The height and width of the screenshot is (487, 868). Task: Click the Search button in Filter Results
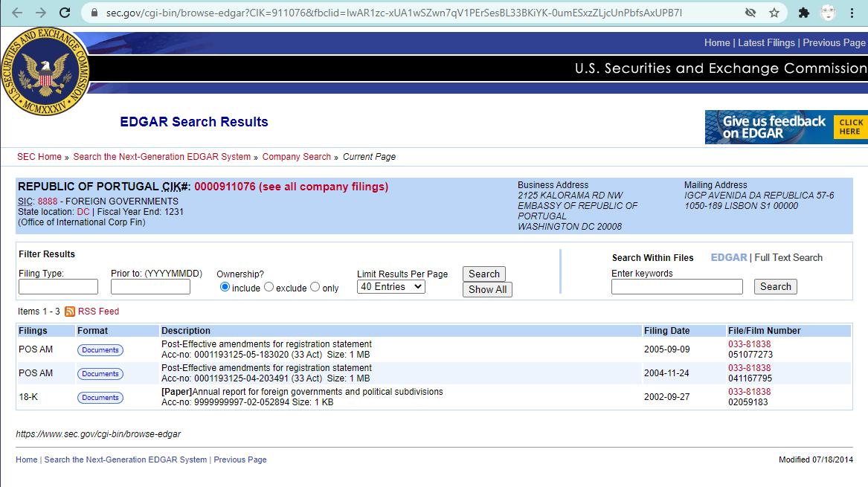pyautogui.click(x=483, y=274)
